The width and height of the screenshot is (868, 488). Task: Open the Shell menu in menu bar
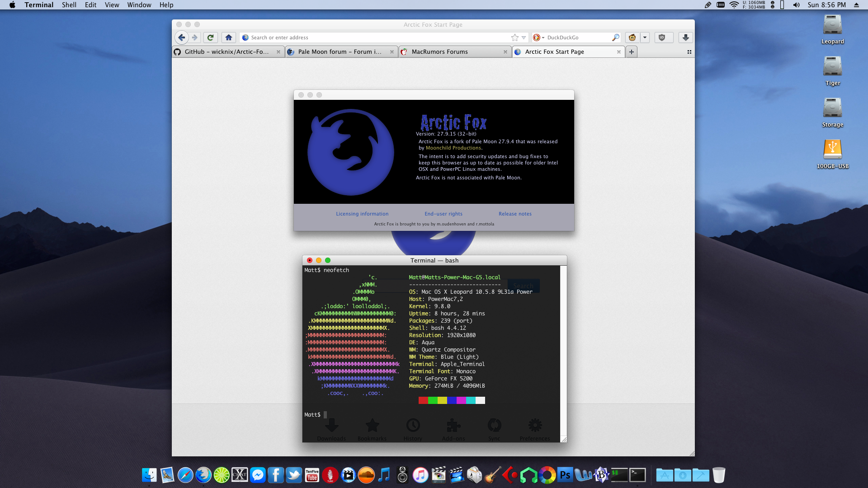coord(69,5)
